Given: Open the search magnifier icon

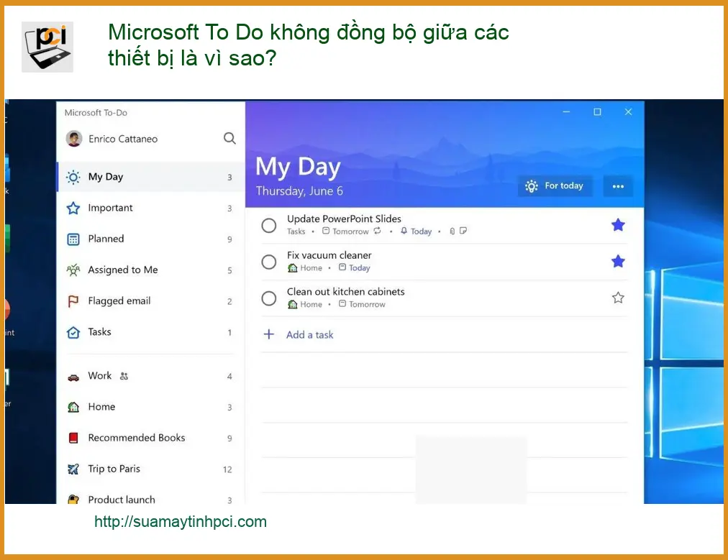Looking at the screenshot, I should [229, 138].
